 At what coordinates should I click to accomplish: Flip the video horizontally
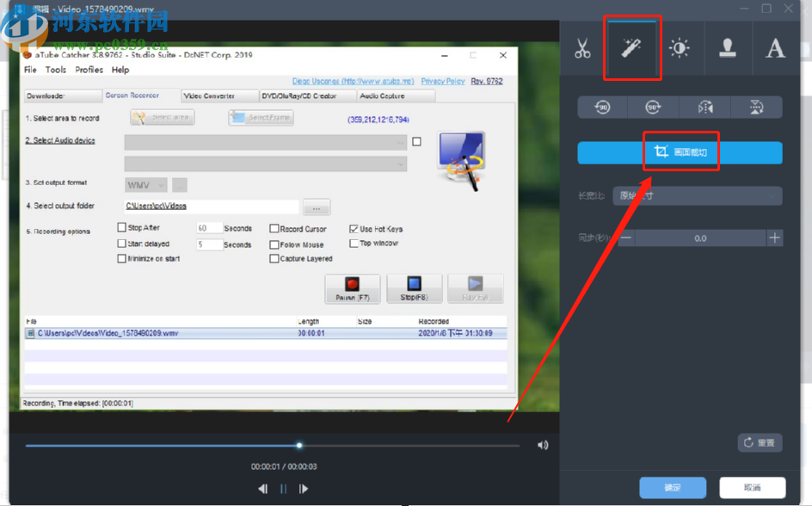pyautogui.click(x=704, y=108)
